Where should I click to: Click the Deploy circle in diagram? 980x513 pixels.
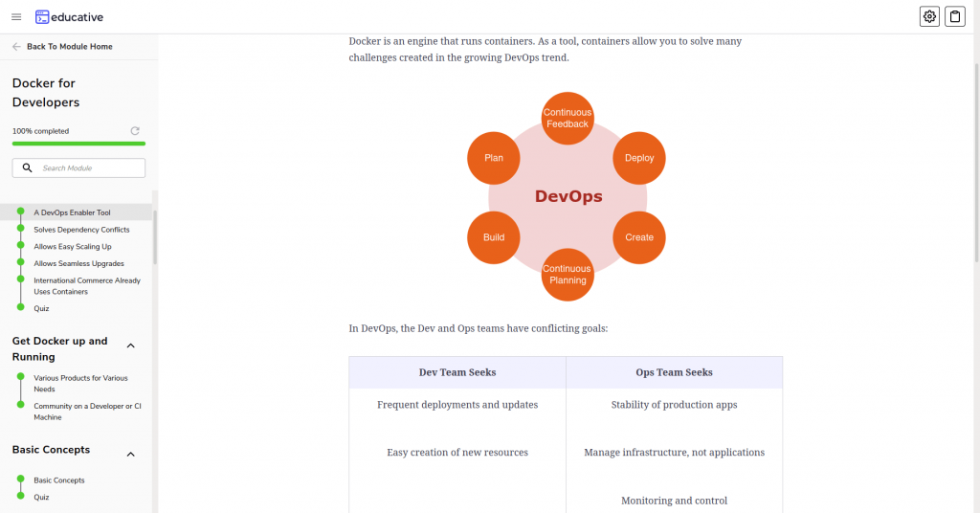(638, 158)
